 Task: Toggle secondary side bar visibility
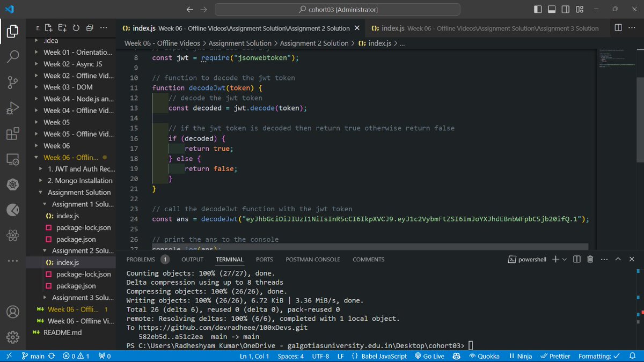click(x=566, y=10)
